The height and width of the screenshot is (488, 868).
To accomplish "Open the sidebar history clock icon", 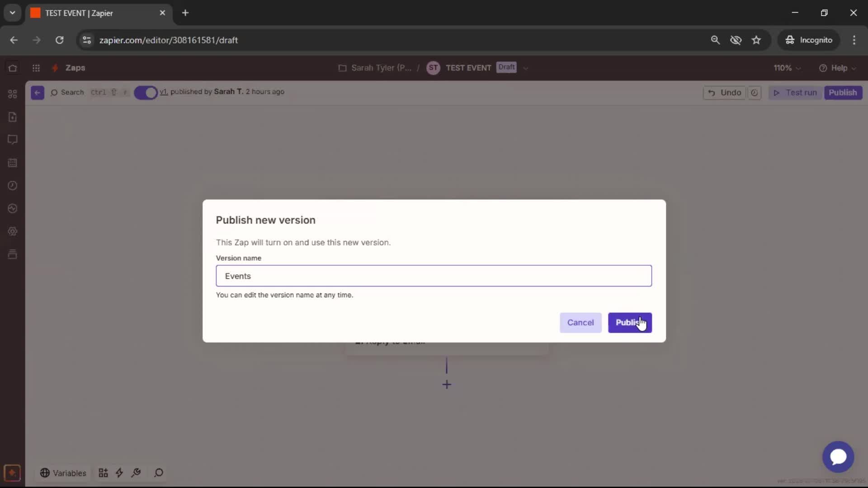I will (13, 186).
